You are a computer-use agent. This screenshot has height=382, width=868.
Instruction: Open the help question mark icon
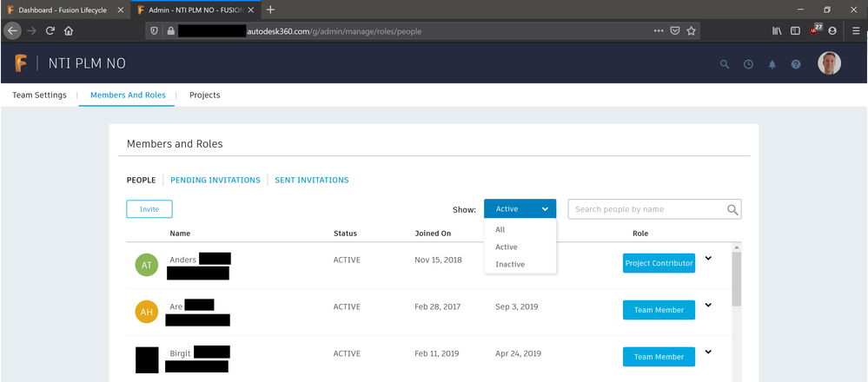[x=796, y=64]
